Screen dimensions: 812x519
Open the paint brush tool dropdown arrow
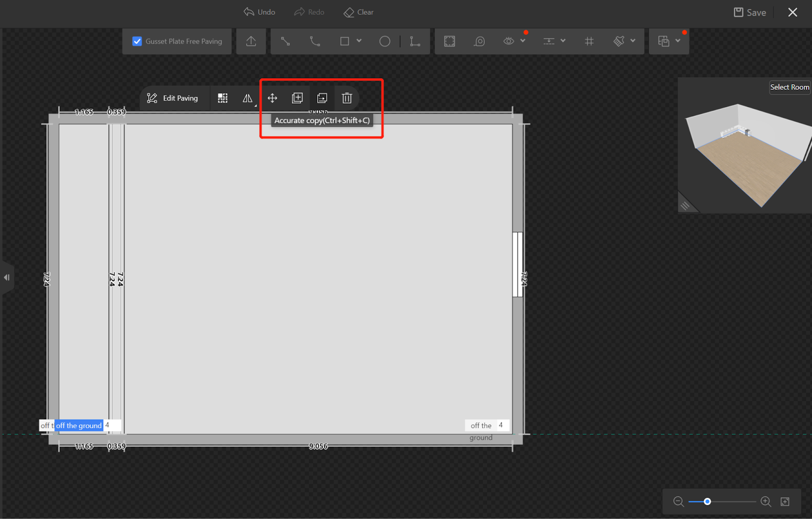pyautogui.click(x=633, y=41)
